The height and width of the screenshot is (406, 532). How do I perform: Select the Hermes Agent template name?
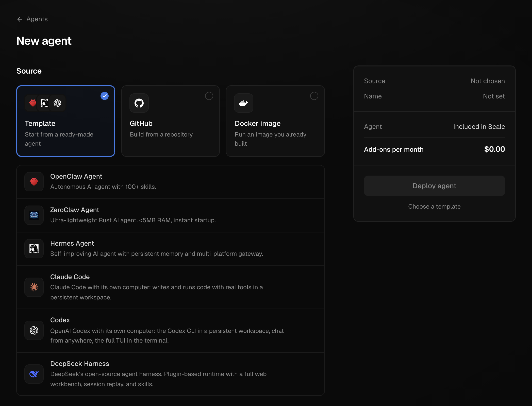[72, 243]
